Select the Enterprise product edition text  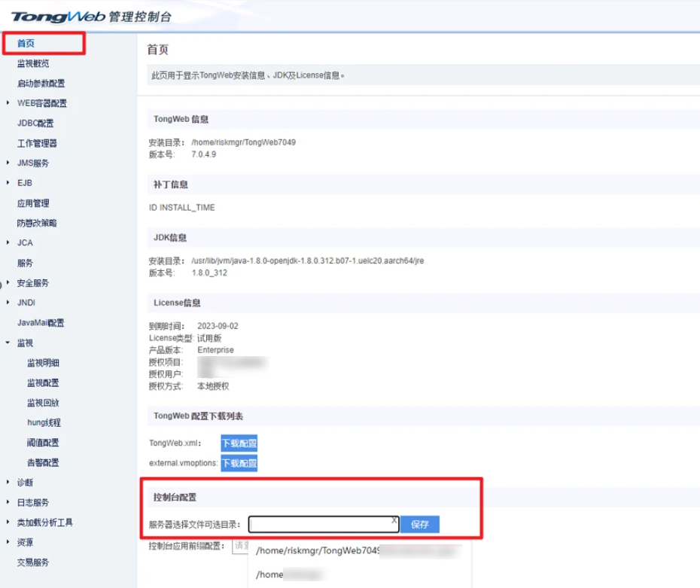click(x=215, y=350)
